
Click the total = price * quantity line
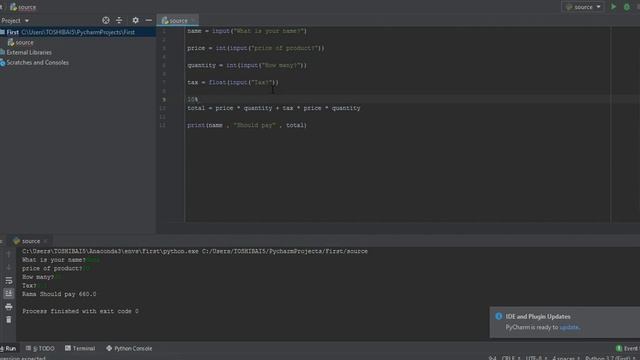tap(273, 108)
